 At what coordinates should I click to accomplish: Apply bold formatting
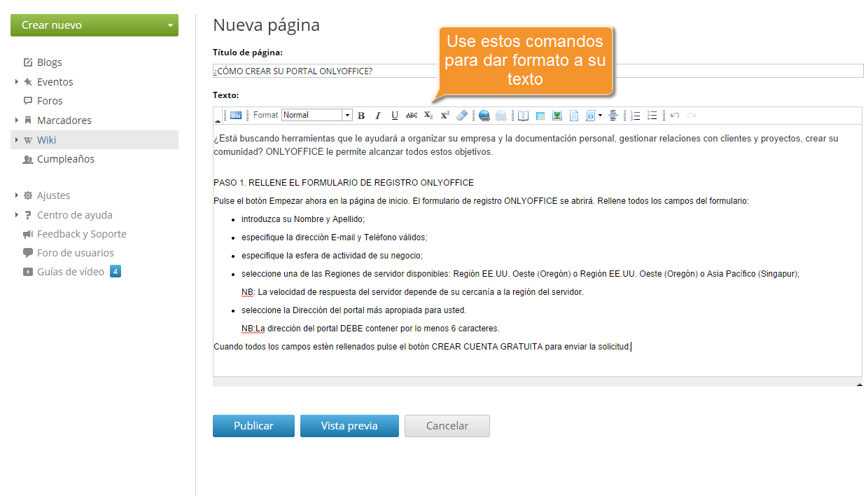click(x=361, y=115)
